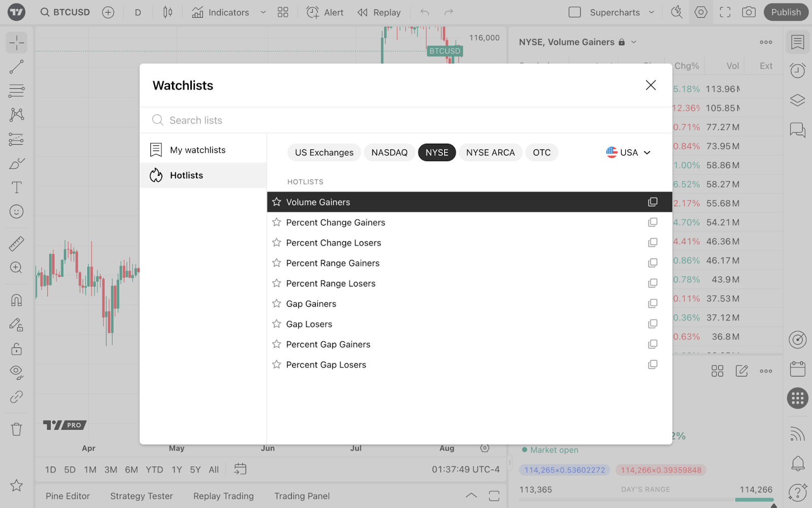This screenshot has height=508, width=812.
Task: Focus the Search lists field
Action: point(406,120)
